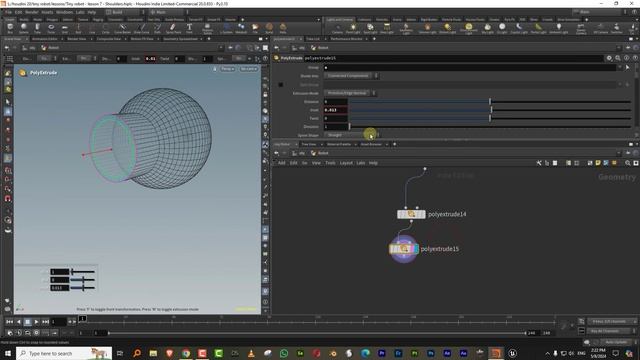Viewport: 640px width, 360px height.
Task: Select the Sphere shelf tool
Action: [24, 28]
